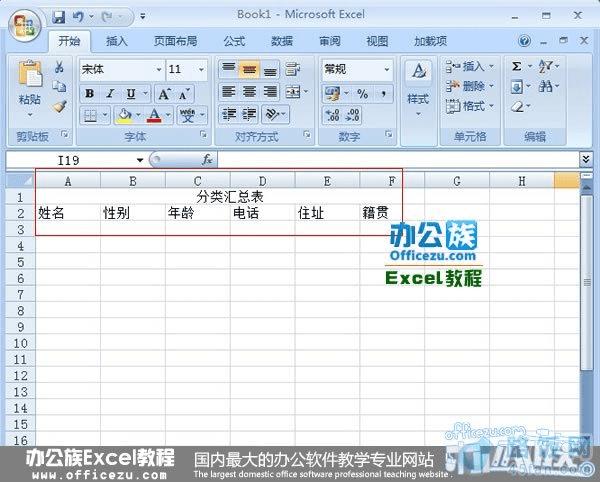Open the font size 11 dropdown
Screen dimensions: 600x482
tap(201, 70)
